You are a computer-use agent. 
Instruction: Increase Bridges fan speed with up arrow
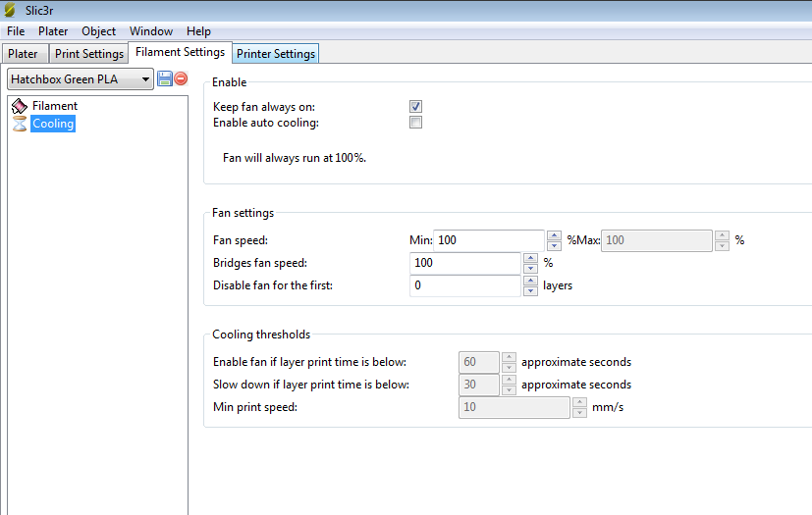click(x=530, y=258)
